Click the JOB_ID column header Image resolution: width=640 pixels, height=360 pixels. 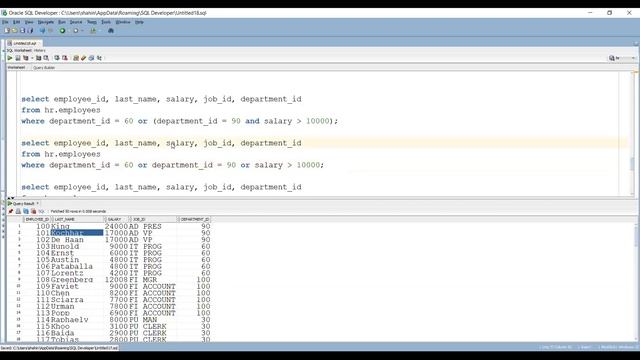(153, 220)
